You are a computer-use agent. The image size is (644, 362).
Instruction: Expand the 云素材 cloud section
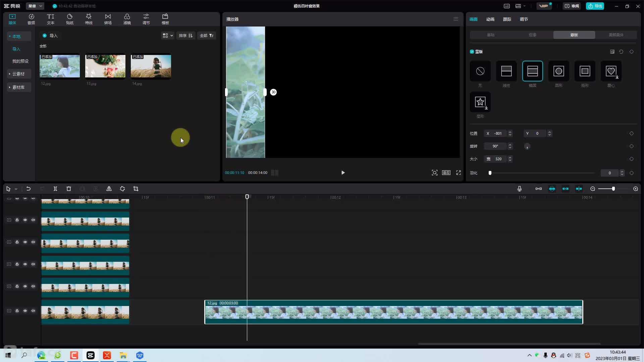tap(19, 74)
